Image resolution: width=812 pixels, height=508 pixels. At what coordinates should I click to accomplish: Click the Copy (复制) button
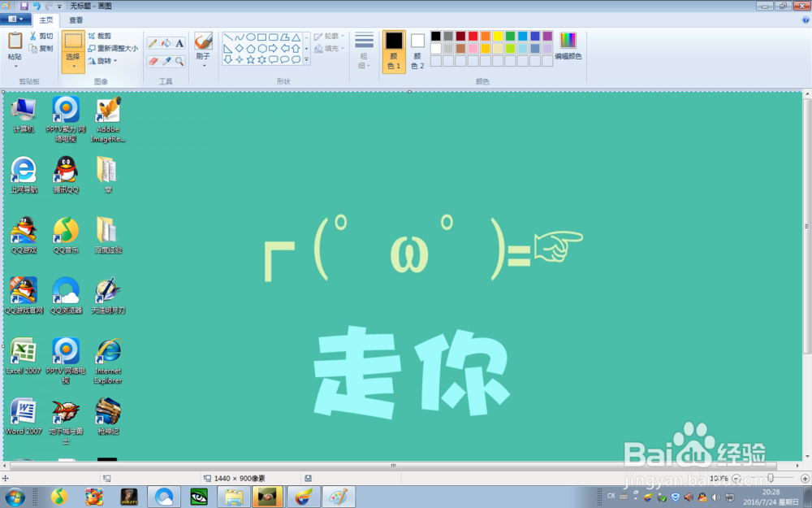41,48
